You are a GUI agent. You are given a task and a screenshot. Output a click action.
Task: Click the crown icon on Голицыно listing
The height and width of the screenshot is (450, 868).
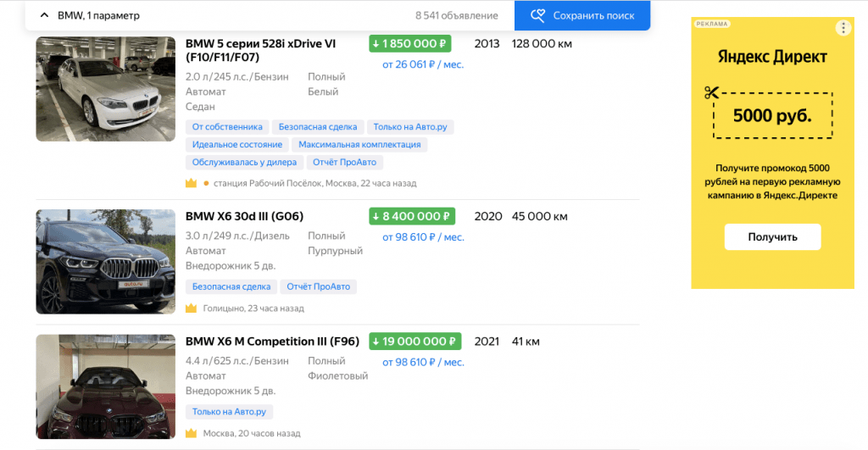[x=191, y=308]
